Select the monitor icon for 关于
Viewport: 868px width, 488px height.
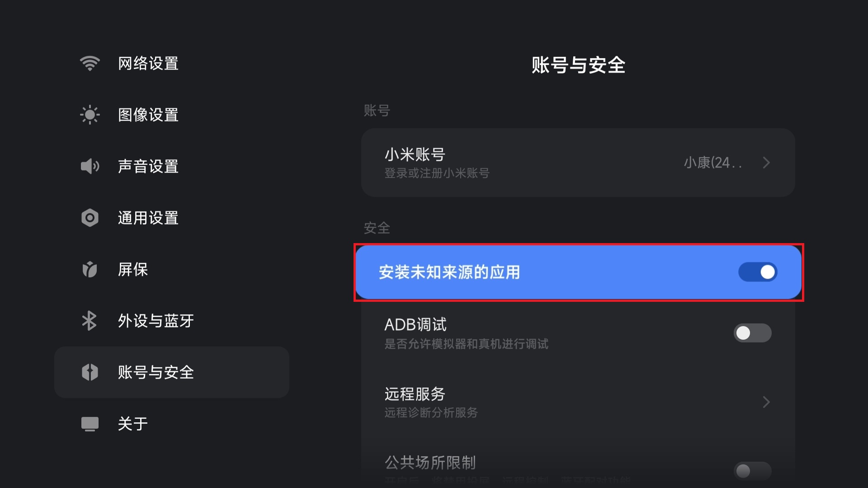pos(90,424)
